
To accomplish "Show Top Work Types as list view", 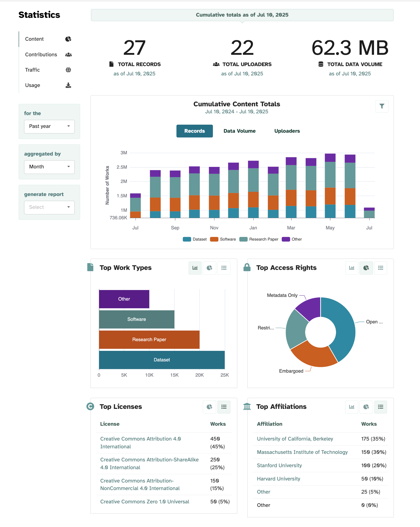I will coord(224,268).
